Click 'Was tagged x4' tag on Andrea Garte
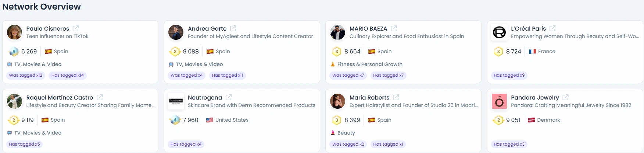 click(187, 75)
